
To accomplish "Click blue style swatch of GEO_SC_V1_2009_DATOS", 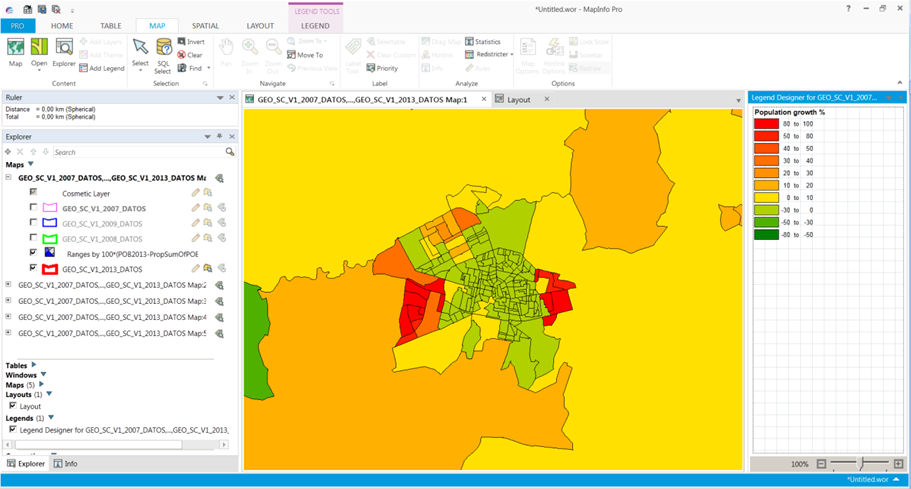I will click(50, 223).
